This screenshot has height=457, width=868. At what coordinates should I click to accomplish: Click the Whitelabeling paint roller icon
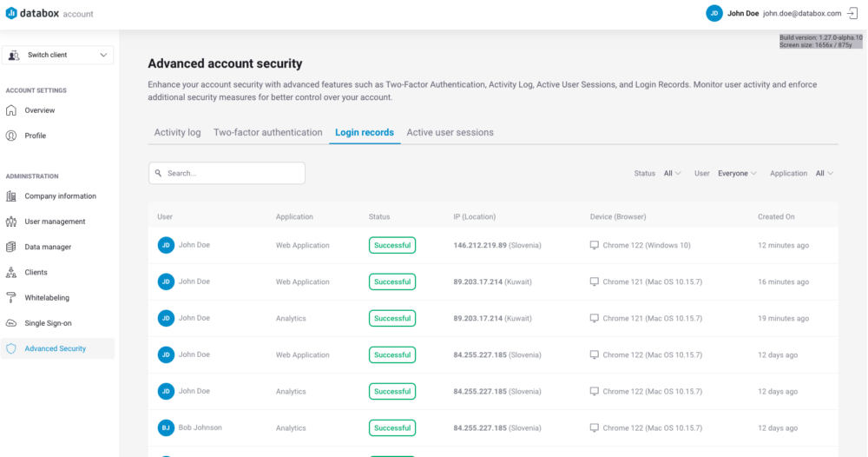click(11, 298)
